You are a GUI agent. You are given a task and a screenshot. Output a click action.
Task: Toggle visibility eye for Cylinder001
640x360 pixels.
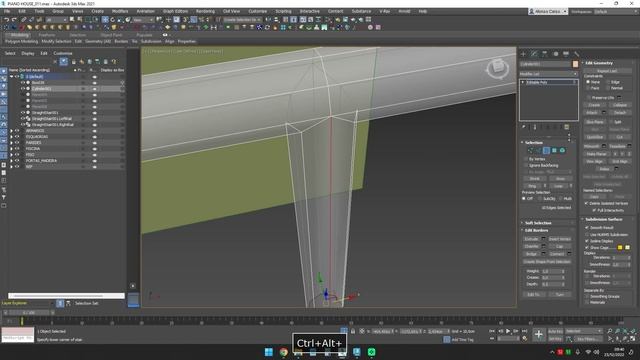click(22, 89)
